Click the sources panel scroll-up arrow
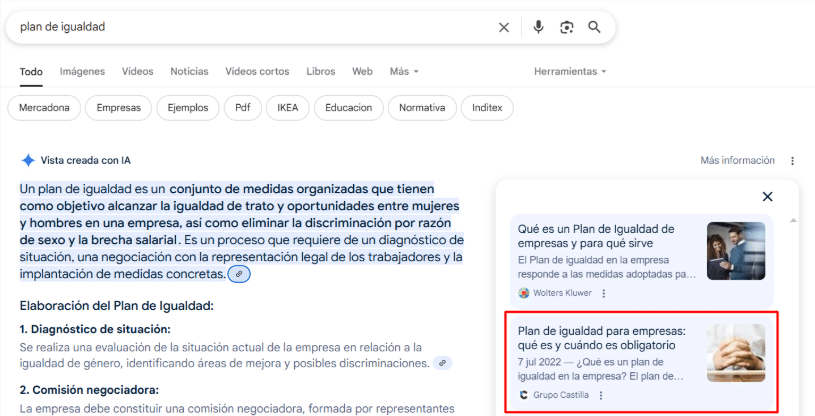Screen dimensions: 815x416 point(793,220)
